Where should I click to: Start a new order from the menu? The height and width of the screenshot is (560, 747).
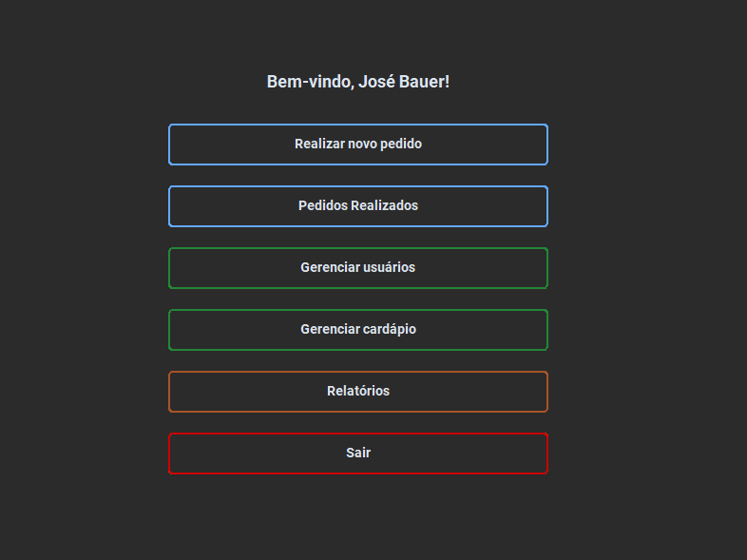click(x=358, y=145)
